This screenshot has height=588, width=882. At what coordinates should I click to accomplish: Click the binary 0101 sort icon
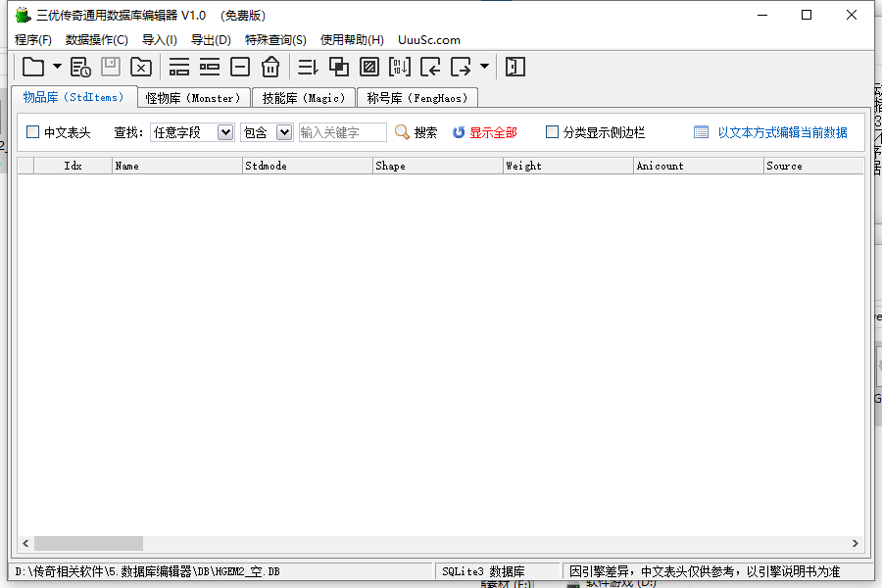(x=399, y=67)
